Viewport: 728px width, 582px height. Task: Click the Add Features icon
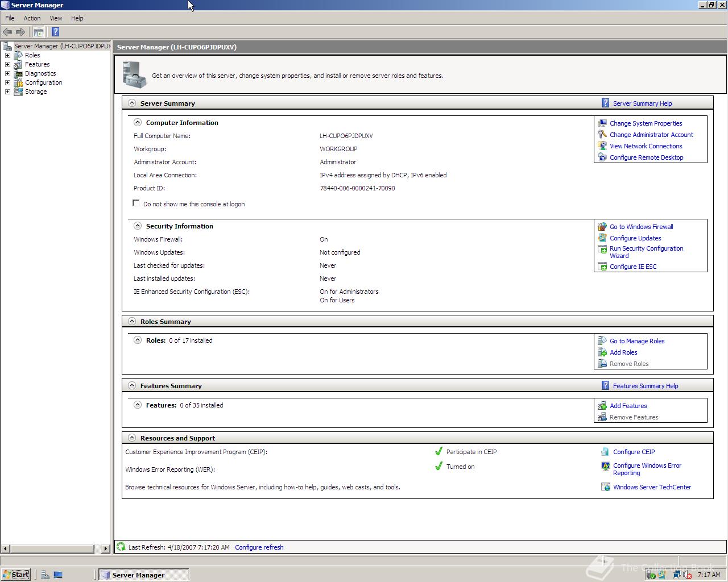coord(602,405)
